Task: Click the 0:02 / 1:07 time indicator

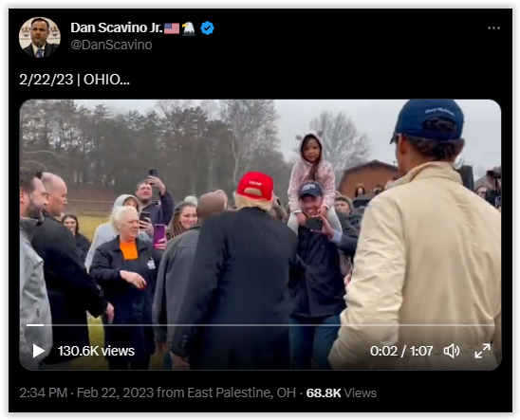Action: [x=401, y=351]
